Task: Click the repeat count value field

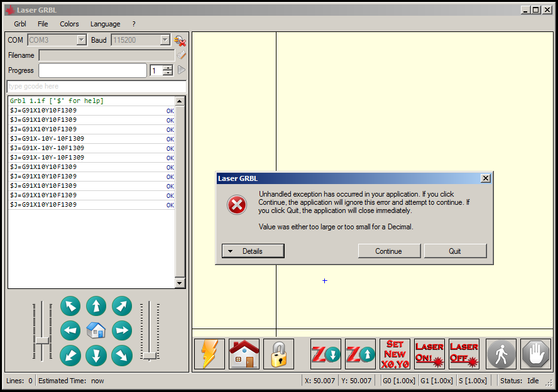Action: [x=156, y=70]
